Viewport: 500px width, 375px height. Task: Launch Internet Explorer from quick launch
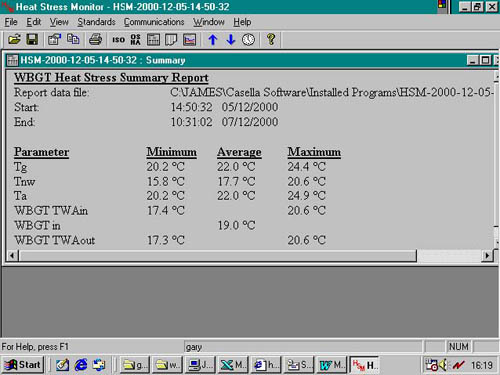pyautogui.click(x=81, y=365)
